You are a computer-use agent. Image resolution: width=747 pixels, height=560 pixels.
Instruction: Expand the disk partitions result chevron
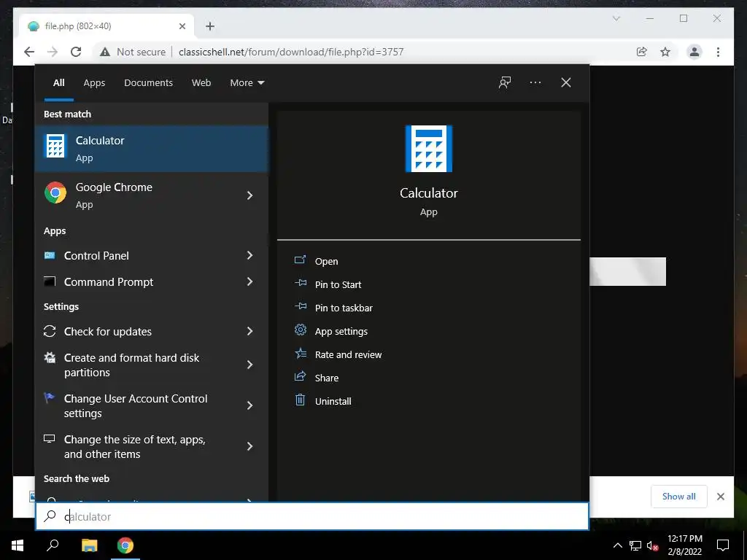(249, 365)
